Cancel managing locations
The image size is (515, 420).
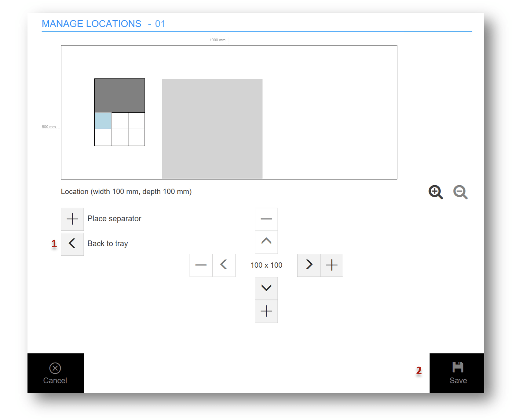(55, 373)
